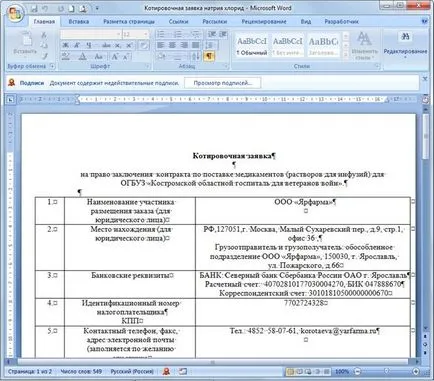Justify the paragraph text
Image resolution: width=434 pixels, height=381 pixels.
[196, 45]
